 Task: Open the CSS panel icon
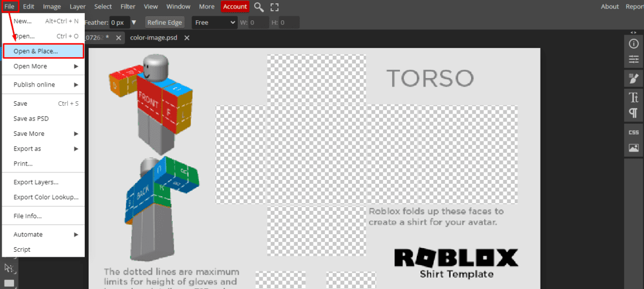coord(633,132)
